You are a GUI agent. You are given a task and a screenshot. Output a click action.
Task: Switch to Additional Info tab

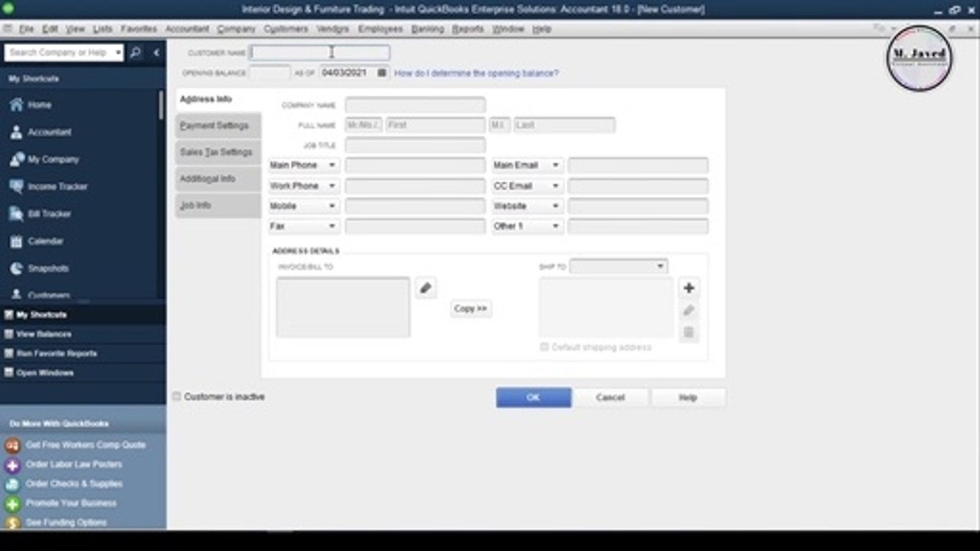coord(217,179)
